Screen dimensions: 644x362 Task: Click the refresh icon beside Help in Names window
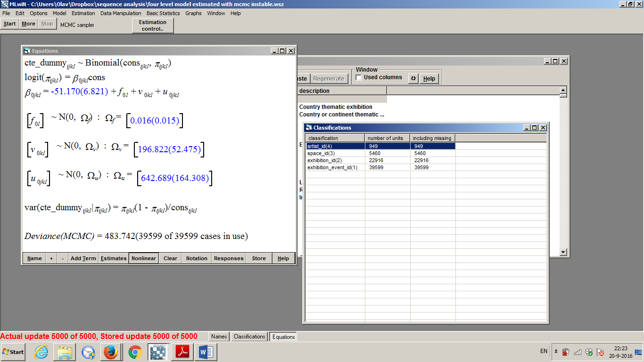(x=413, y=78)
